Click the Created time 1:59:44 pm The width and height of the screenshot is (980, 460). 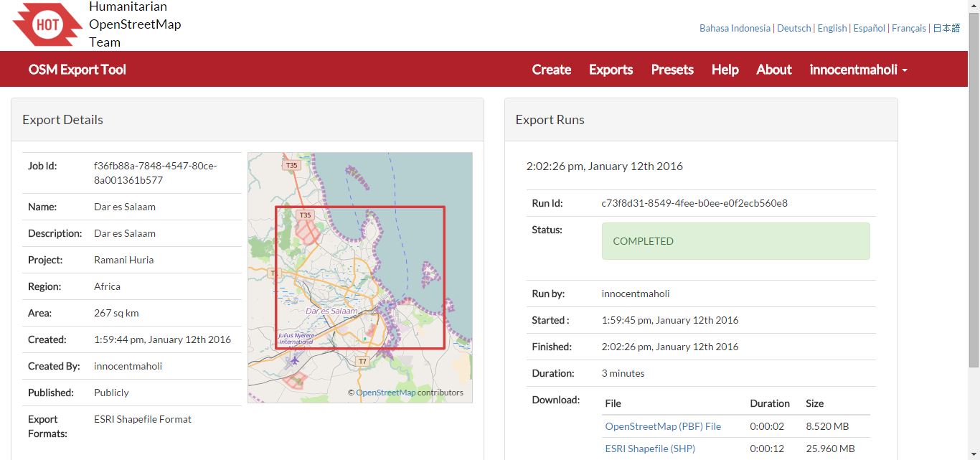[x=162, y=339]
